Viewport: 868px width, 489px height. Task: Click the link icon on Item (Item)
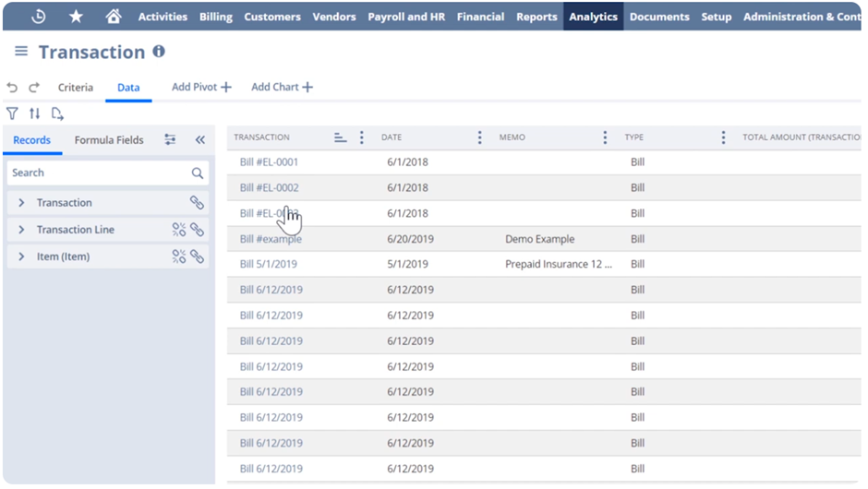pyautogui.click(x=197, y=256)
